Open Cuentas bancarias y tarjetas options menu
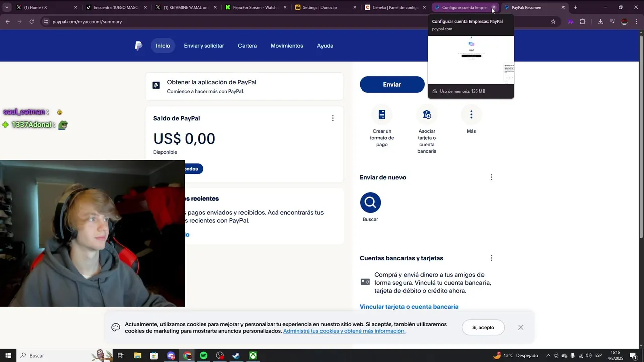Screen dimensions: 644x362 [491, 258]
